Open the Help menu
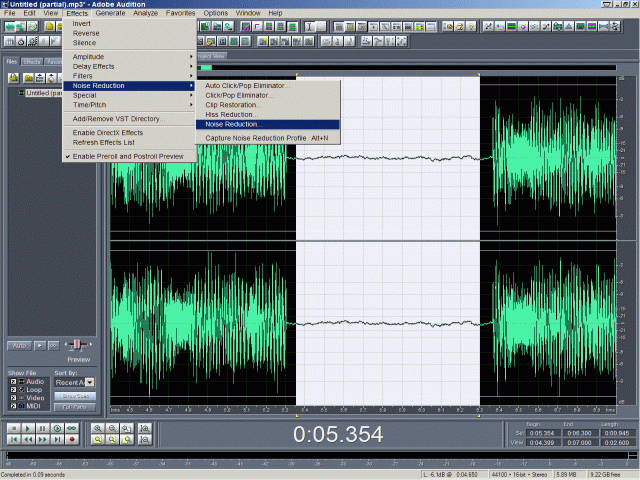The height and width of the screenshot is (480, 640). click(x=275, y=13)
